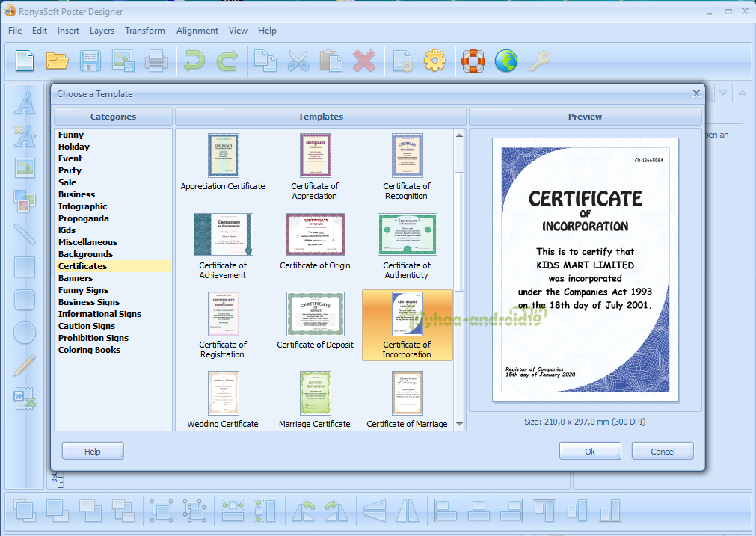Copy using the duplicate pages icon
The image size is (756, 536).
point(265,61)
